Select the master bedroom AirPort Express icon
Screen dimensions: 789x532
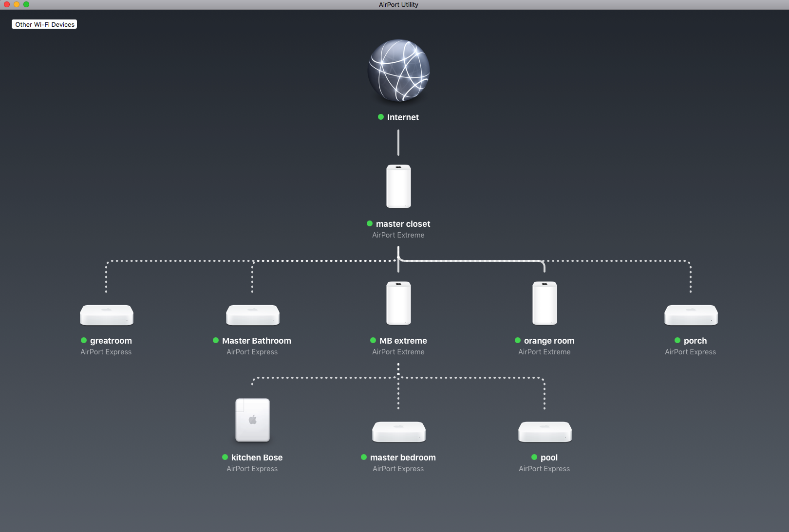399,432
